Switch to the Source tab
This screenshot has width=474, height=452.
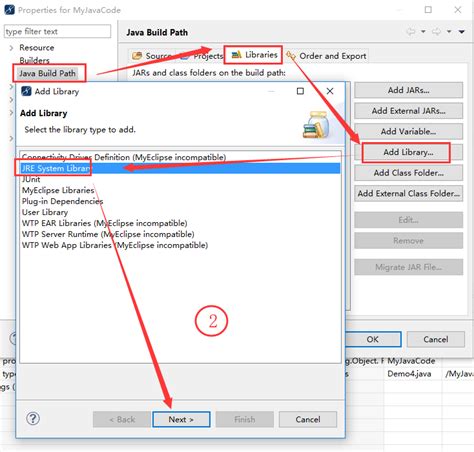(x=152, y=56)
